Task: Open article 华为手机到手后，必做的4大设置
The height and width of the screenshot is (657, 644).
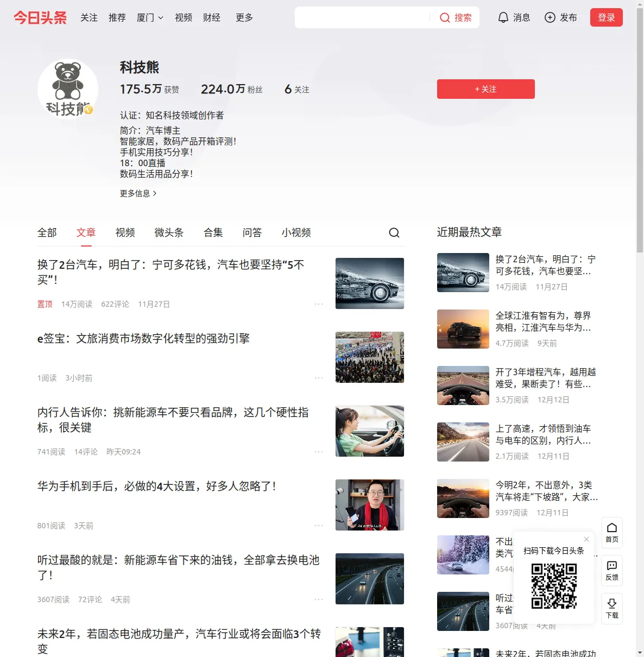Action: click(157, 487)
